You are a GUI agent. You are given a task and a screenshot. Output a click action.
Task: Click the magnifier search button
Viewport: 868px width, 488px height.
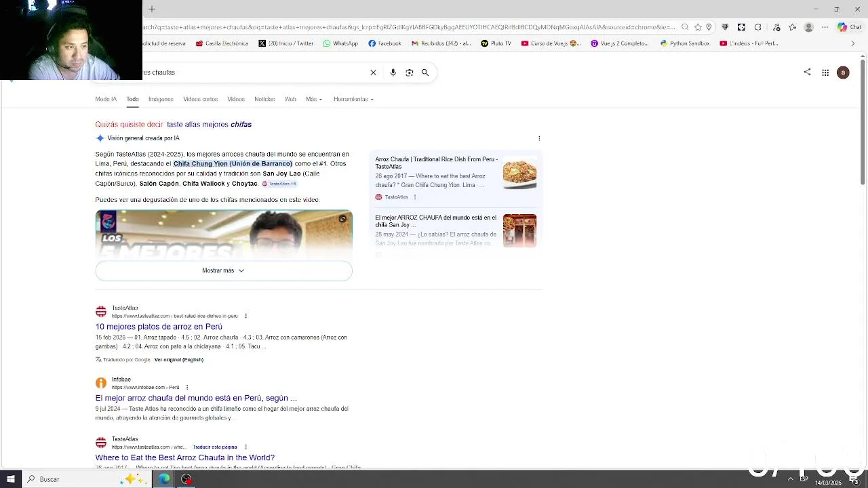point(425,73)
